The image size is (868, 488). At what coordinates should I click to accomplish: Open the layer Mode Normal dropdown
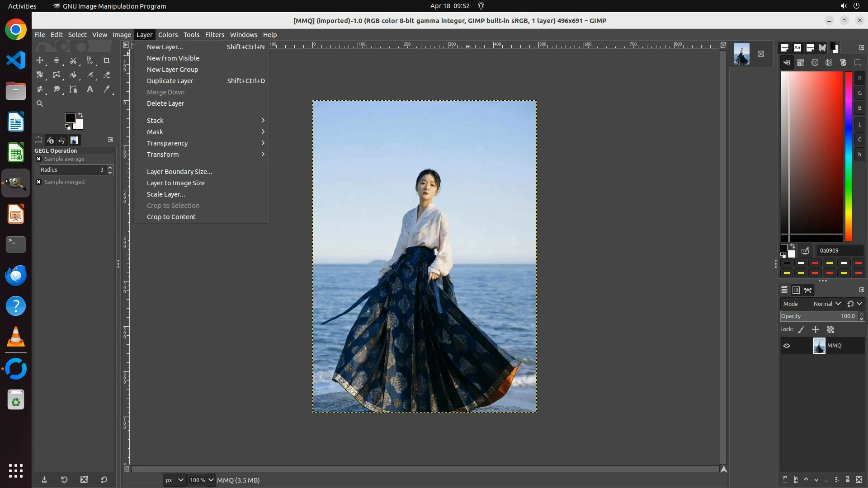[x=826, y=304]
